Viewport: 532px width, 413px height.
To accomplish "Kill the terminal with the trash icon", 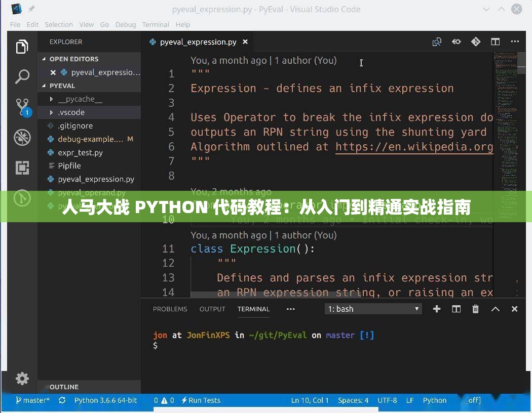I will (x=475, y=309).
